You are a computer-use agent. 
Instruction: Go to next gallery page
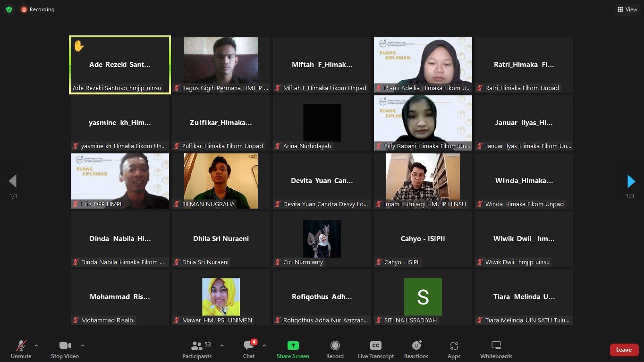(631, 181)
